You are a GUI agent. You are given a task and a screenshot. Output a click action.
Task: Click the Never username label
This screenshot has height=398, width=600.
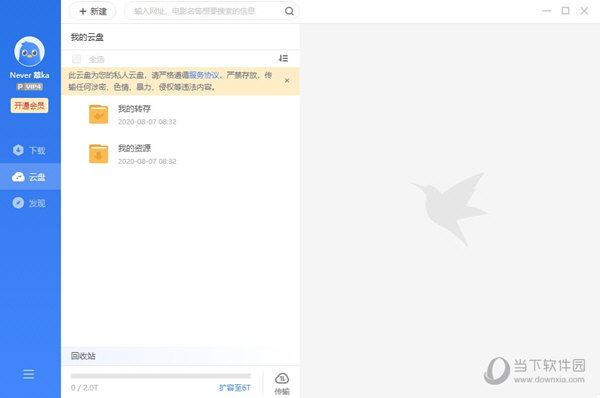pos(29,75)
